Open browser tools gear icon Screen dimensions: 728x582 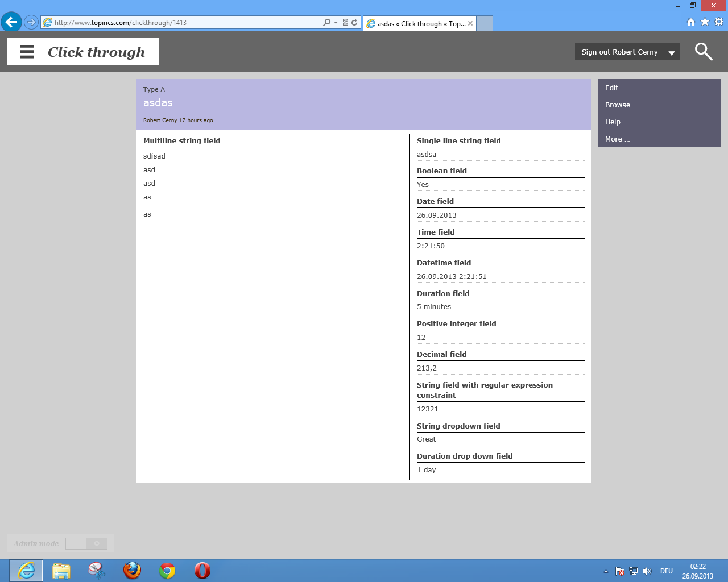tap(719, 22)
